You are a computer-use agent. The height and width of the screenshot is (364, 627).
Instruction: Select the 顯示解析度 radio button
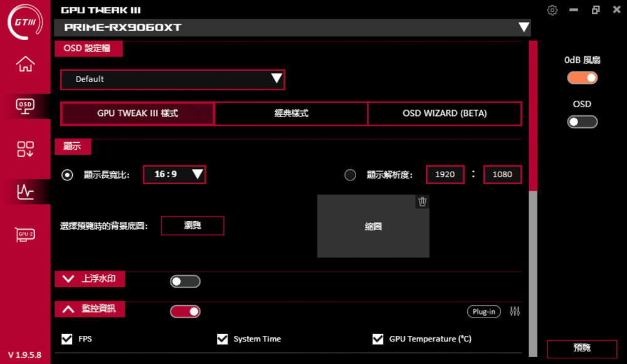click(x=350, y=175)
